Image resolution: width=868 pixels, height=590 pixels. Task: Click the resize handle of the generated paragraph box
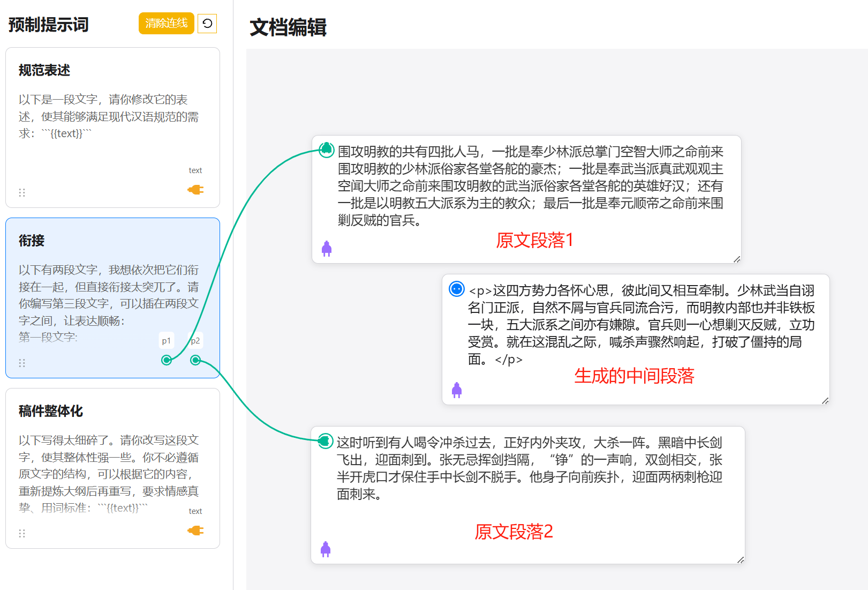tap(825, 400)
